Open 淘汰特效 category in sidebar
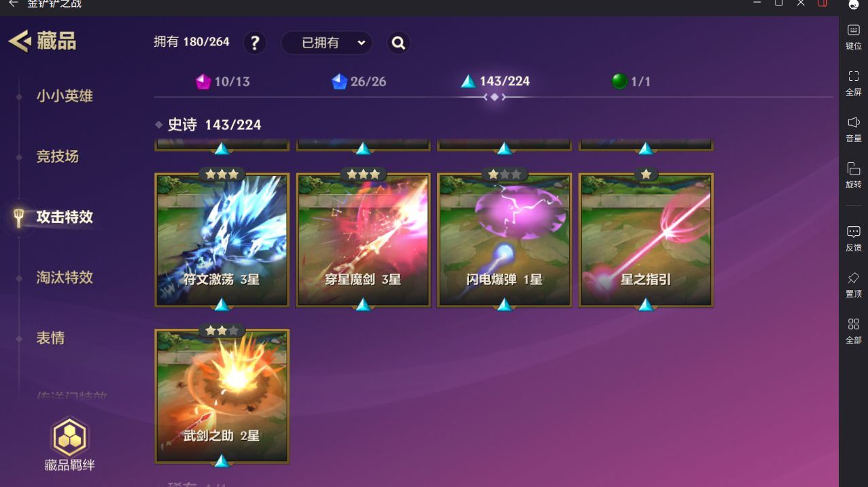The height and width of the screenshot is (487, 868). pyautogui.click(x=65, y=277)
